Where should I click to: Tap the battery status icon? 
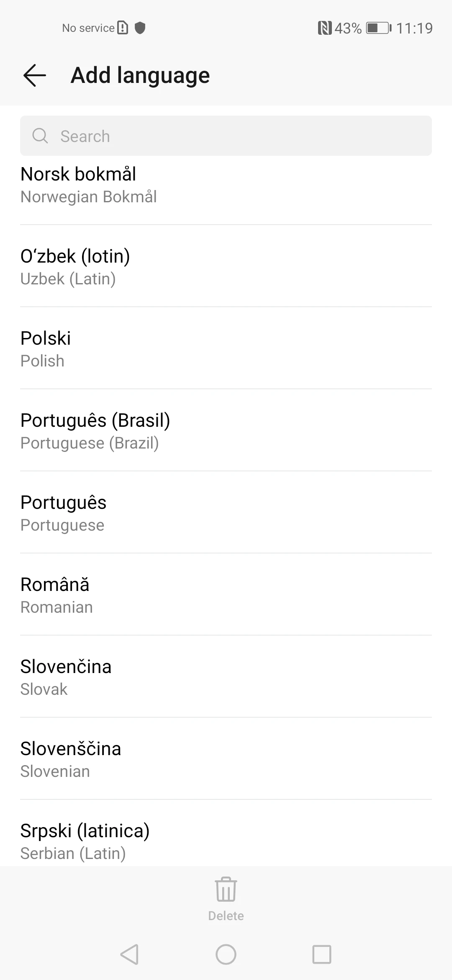(x=379, y=28)
